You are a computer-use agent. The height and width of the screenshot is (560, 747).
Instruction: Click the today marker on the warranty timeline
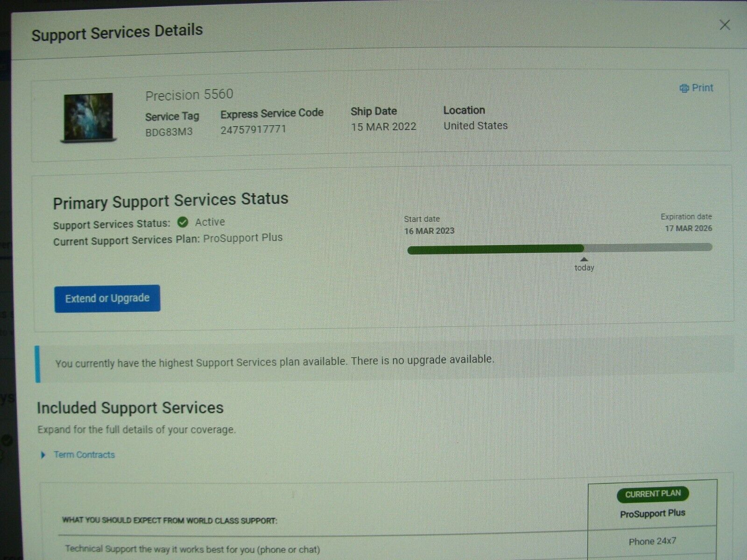[x=584, y=265]
